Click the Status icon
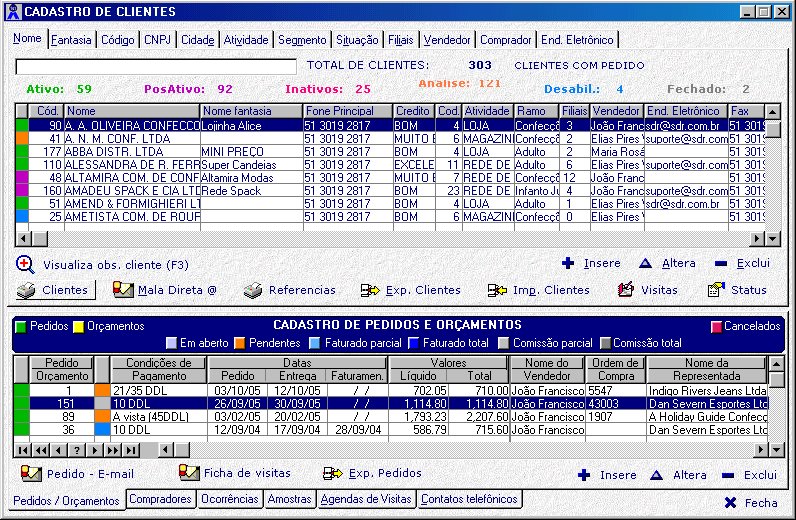796x520 pixels. click(x=716, y=289)
